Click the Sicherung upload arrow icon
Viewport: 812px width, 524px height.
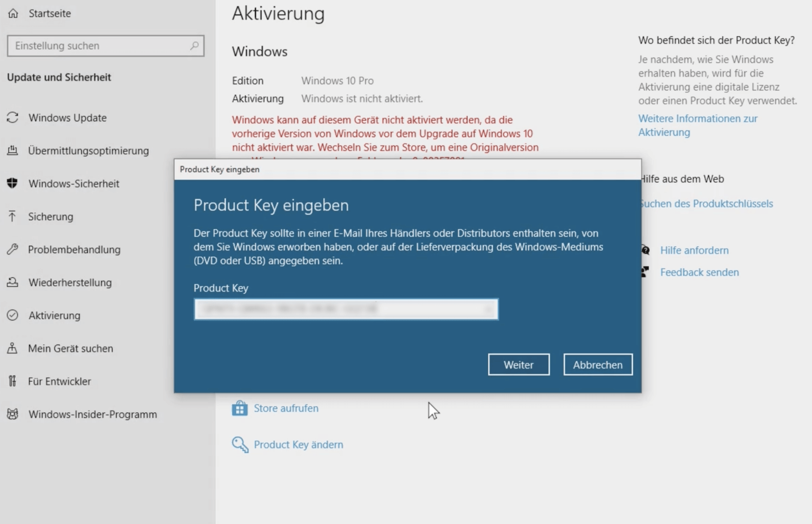click(x=12, y=216)
